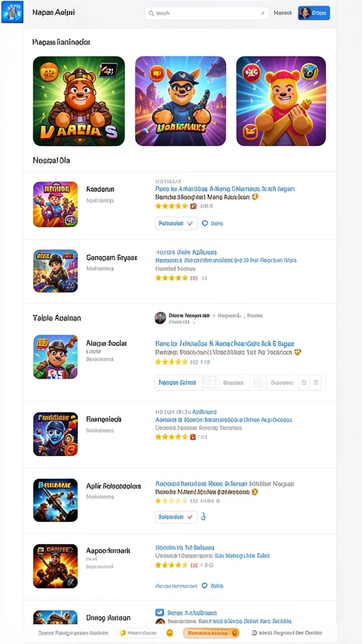Expand the dropdown button under the first game listing
The width and height of the screenshot is (362, 644).
point(176,223)
